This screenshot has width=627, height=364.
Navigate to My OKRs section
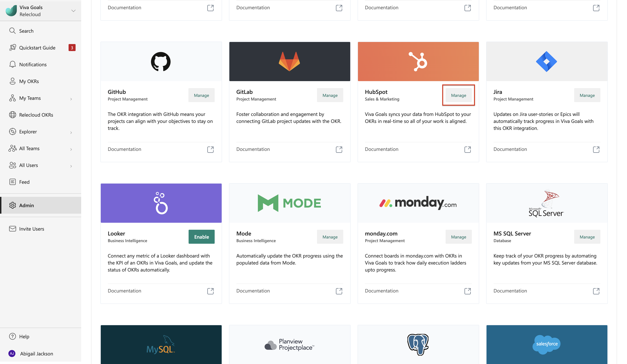(x=29, y=81)
